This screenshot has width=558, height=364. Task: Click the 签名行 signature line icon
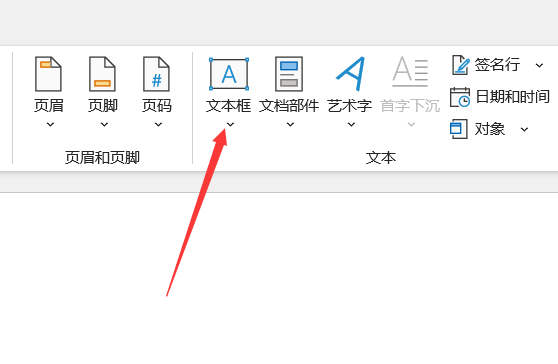click(x=461, y=65)
